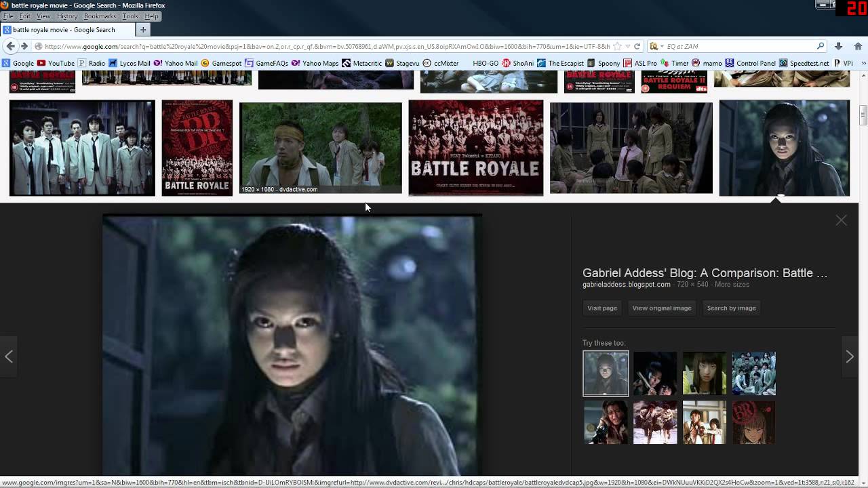The image size is (868, 488).
Task: Click the View original image button
Action: [x=662, y=308]
